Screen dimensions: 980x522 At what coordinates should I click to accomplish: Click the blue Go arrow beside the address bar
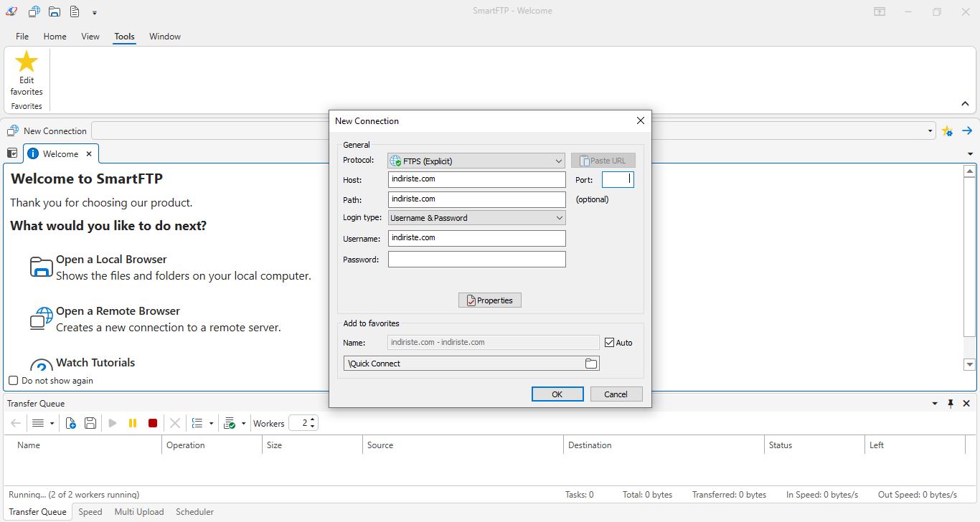(x=967, y=130)
